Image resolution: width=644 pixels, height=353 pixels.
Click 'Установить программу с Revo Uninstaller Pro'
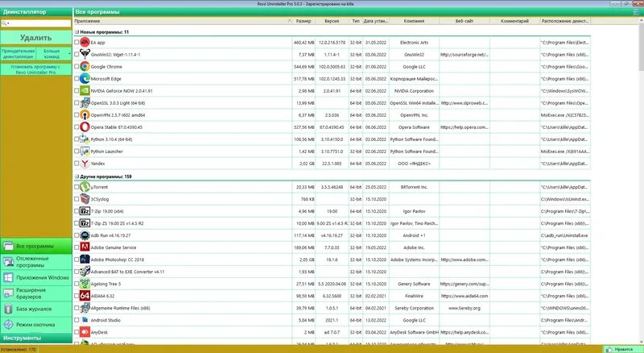pyautogui.click(x=36, y=69)
